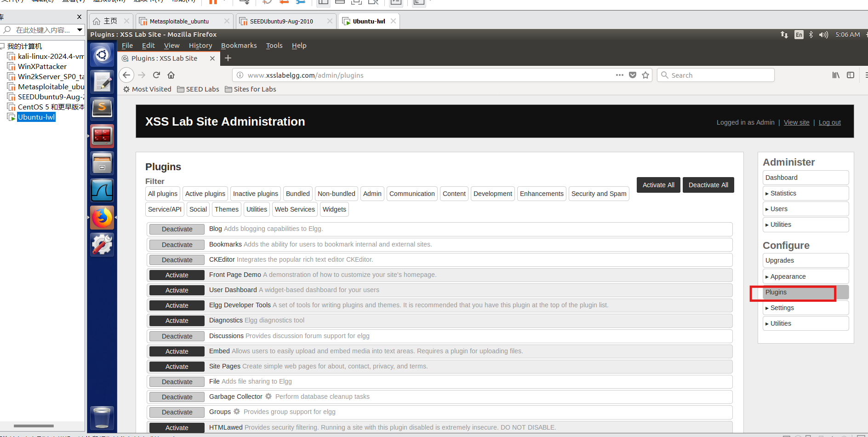Open View site link
The width and height of the screenshot is (868, 437).
[796, 122]
